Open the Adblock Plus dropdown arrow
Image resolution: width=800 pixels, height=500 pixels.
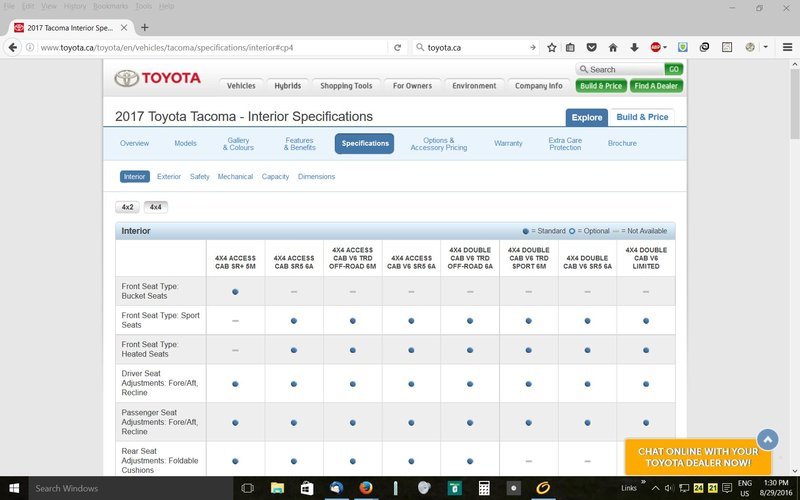pyautogui.click(x=665, y=47)
